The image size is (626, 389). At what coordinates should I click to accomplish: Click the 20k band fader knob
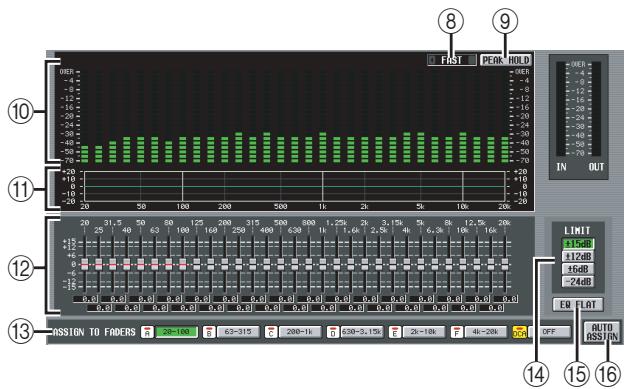505,264
